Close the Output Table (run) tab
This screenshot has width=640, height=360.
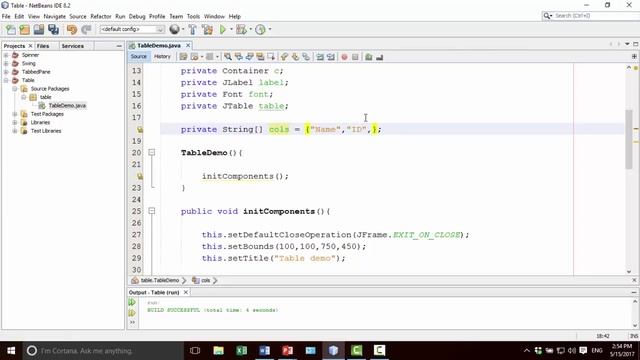186,292
